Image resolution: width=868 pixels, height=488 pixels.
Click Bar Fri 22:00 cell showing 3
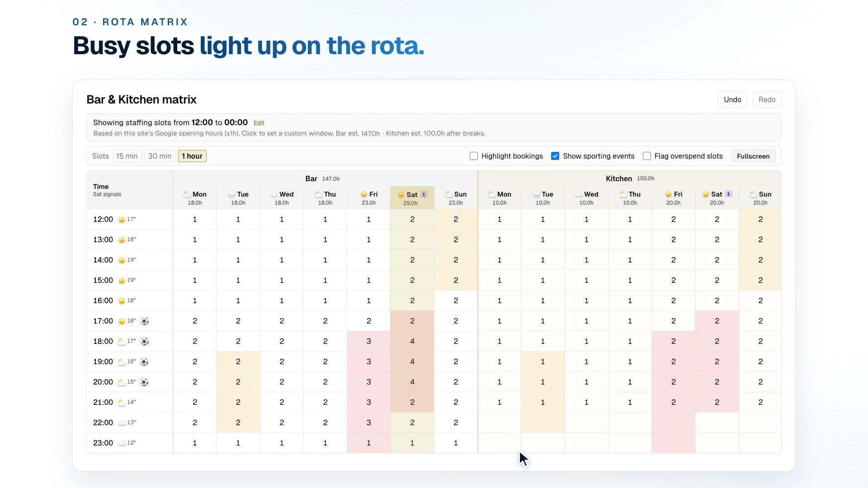[369, 422]
